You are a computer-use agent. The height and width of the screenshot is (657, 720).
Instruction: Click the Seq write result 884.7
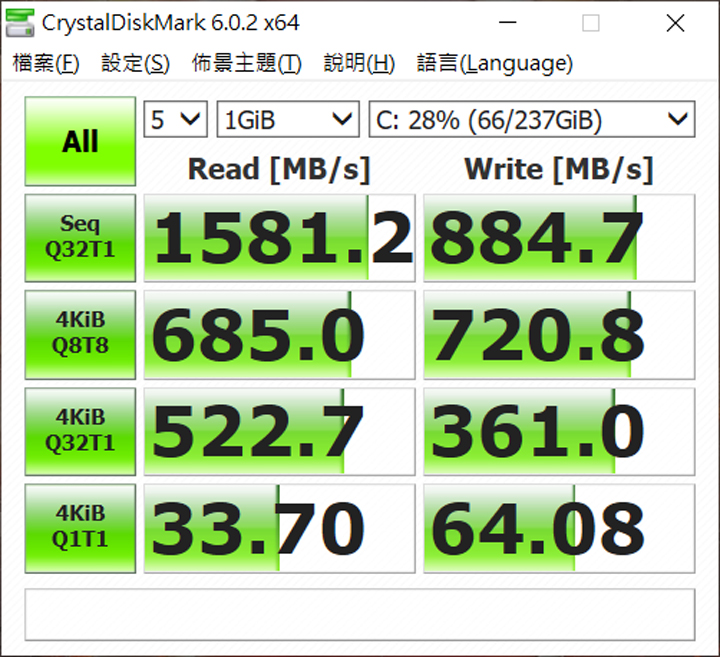559,238
